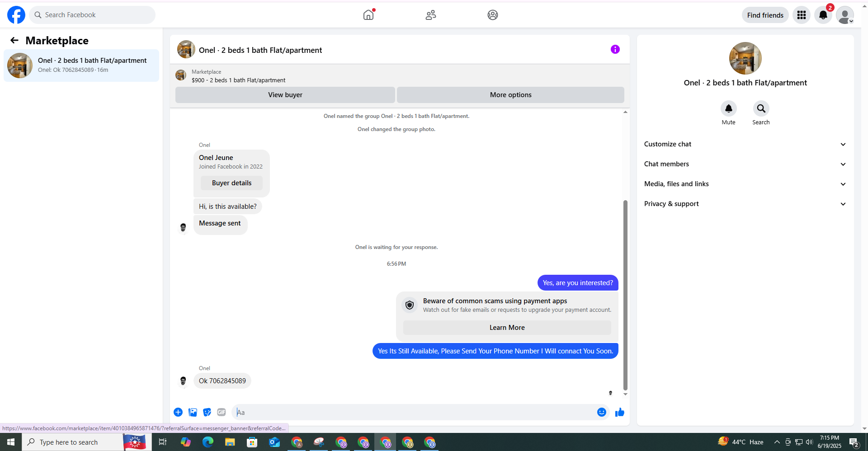Click the Facebook logo
Viewport: 868px width, 451px height.
pos(16,15)
